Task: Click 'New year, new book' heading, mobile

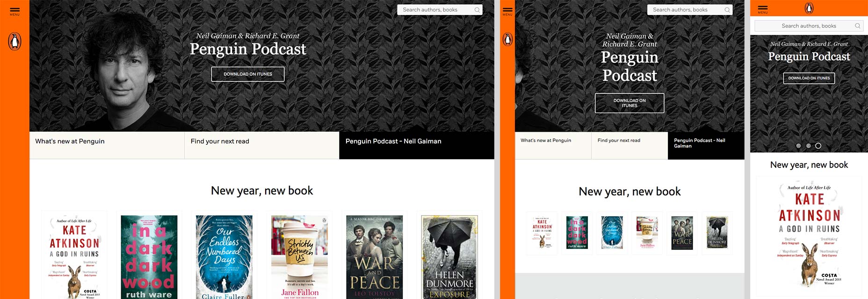Action: [x=809, y=165]
